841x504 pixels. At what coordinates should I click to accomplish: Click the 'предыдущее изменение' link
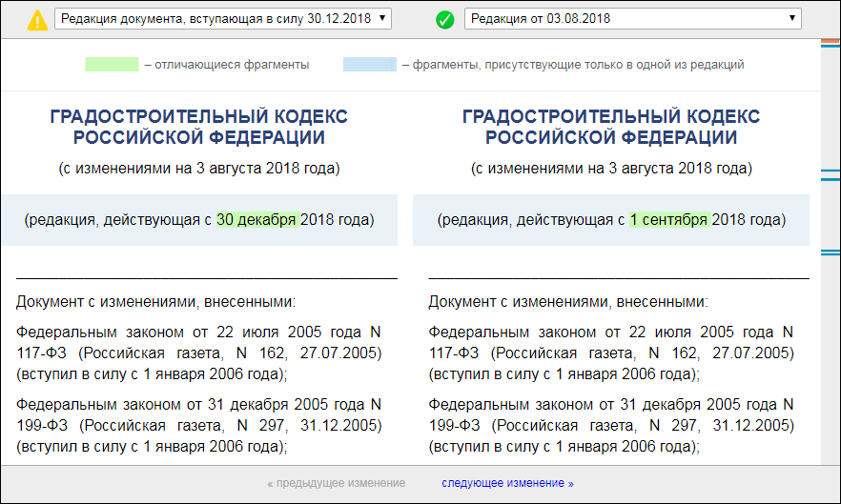[x=336, y=483]
